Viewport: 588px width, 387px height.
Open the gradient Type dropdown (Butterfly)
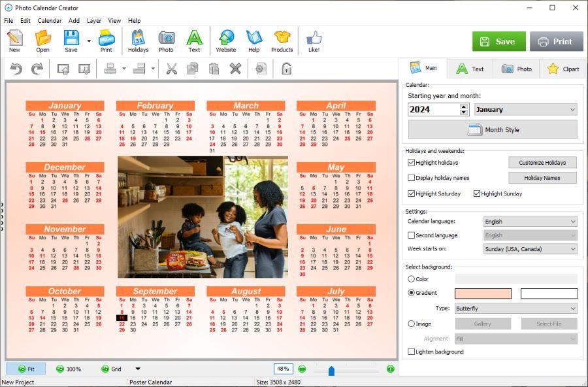[516, 309]
